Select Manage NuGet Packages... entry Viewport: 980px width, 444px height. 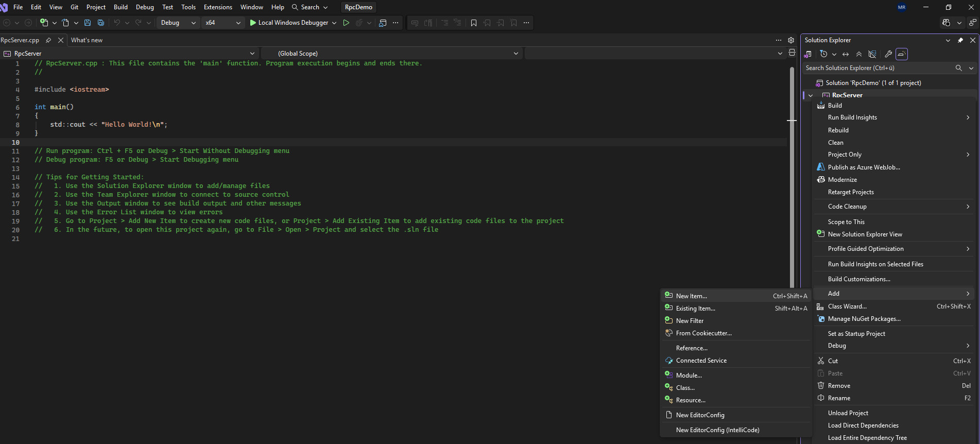(895, 319)
